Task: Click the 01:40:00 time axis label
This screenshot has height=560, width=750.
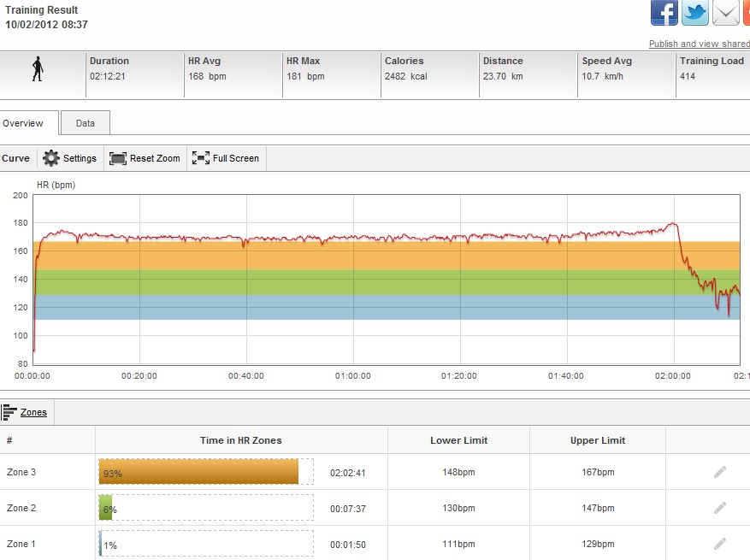Action: pos(566,376)
